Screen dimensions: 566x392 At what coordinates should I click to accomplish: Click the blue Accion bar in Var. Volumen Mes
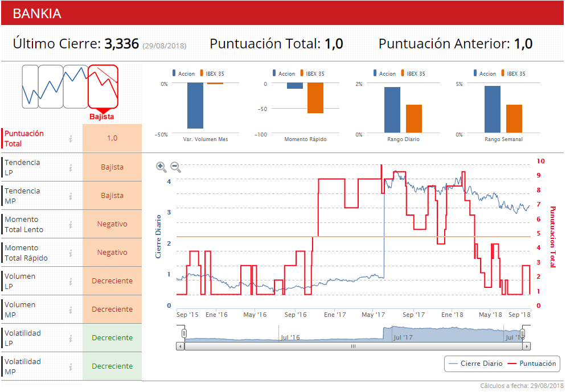pyautogui.click(x=195, y=106)
